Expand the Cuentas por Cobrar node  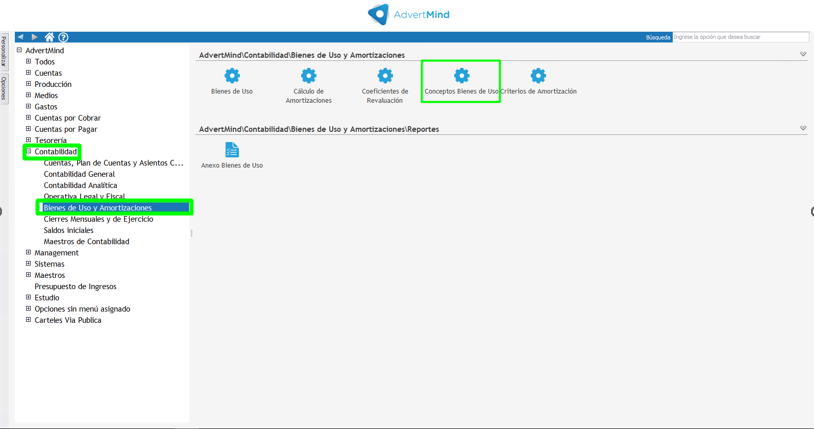pos(29,117)
